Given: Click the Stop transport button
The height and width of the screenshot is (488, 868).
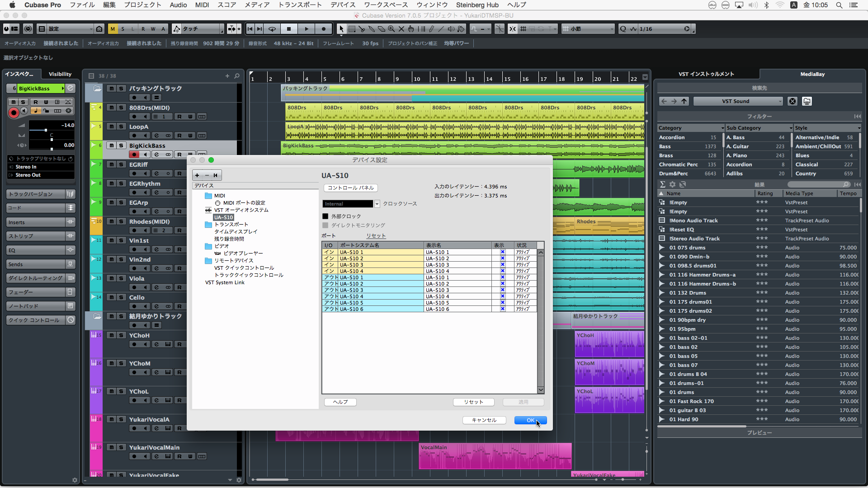Looking at the screenshot, I should coord(289,29).
